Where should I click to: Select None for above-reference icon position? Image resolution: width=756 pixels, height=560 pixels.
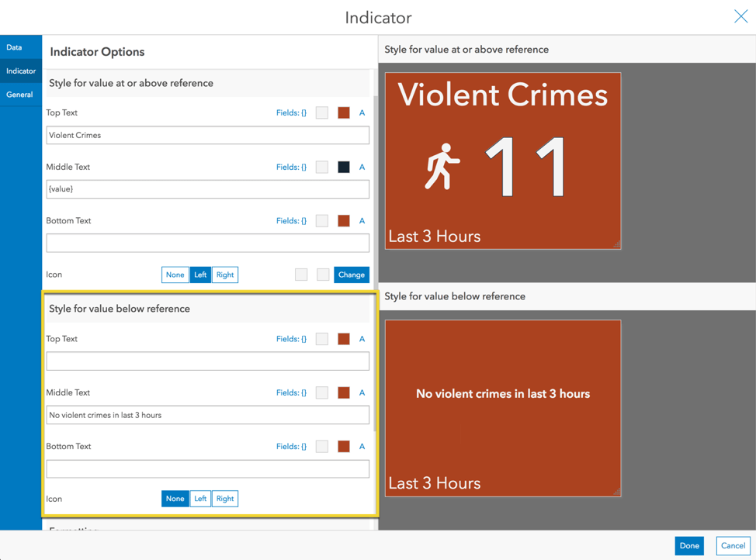pos(175,275)
